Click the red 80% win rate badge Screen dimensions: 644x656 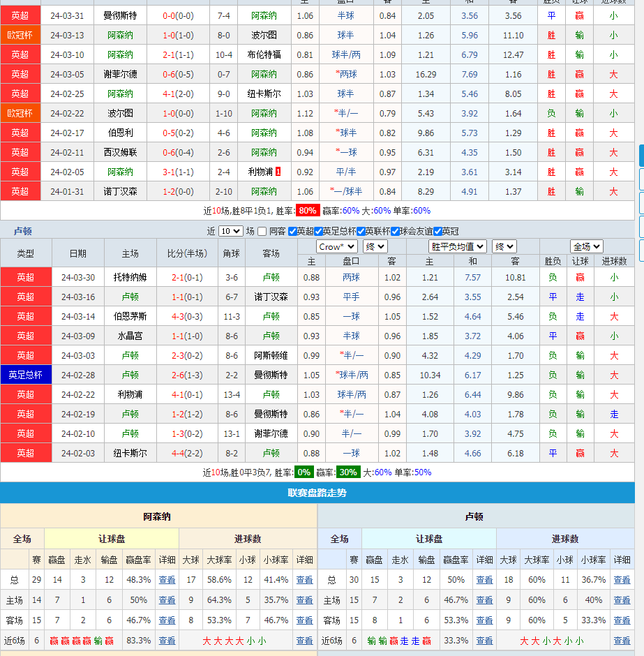pos(307,210)
